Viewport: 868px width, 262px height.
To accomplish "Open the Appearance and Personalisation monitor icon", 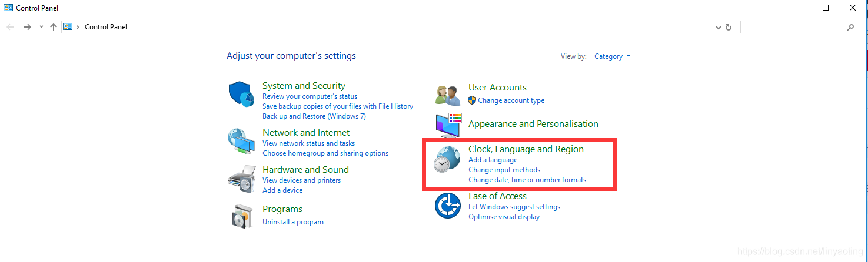I will tap(448, 125).
